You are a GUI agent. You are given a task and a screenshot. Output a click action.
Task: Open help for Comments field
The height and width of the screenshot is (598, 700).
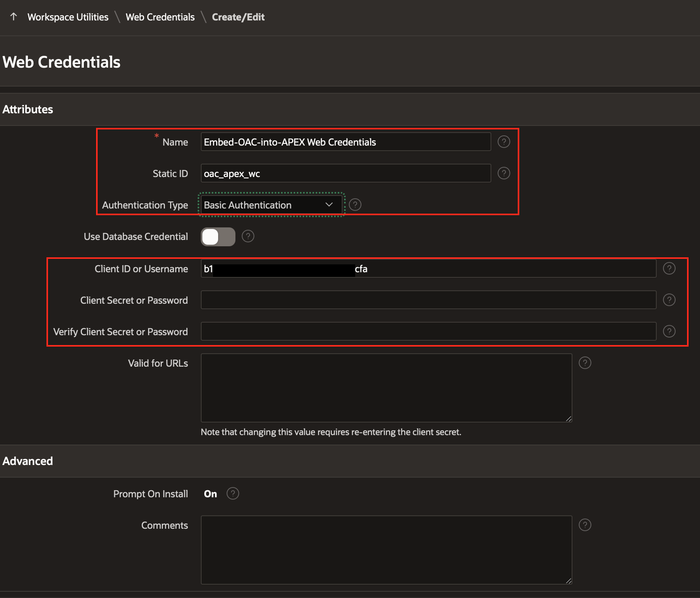pyautogui.click(x=585, y=525)
